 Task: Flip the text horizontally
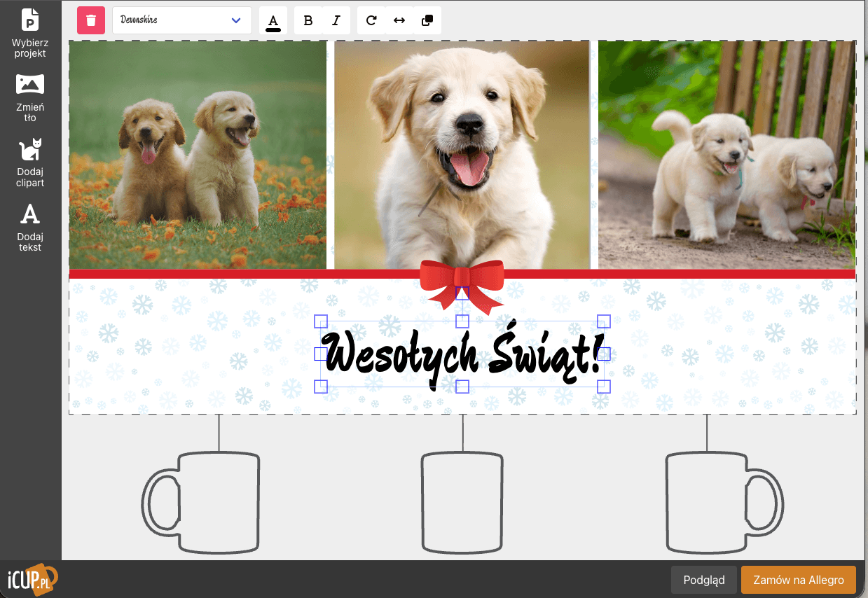(x=399, y=20)
